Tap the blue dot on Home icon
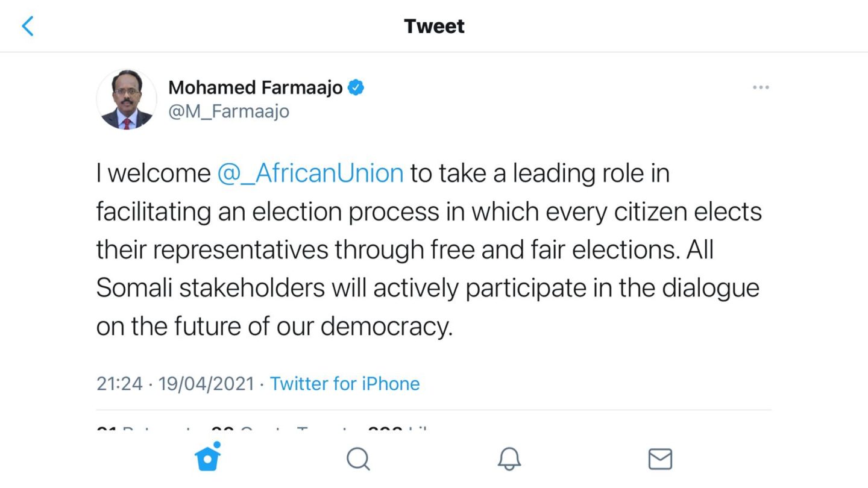 pyautogui.click(x=216, y=446)
